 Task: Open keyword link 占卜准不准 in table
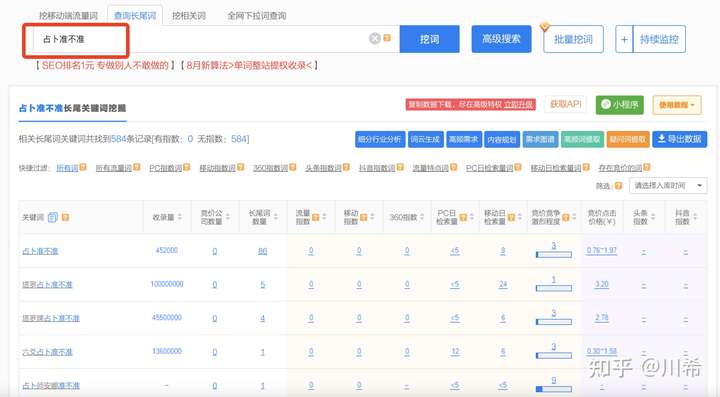click(40, 251)
